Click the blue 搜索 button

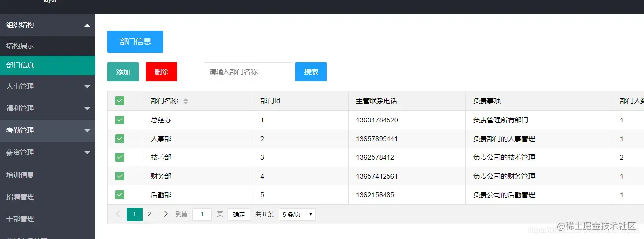click(x=311, y=72)
